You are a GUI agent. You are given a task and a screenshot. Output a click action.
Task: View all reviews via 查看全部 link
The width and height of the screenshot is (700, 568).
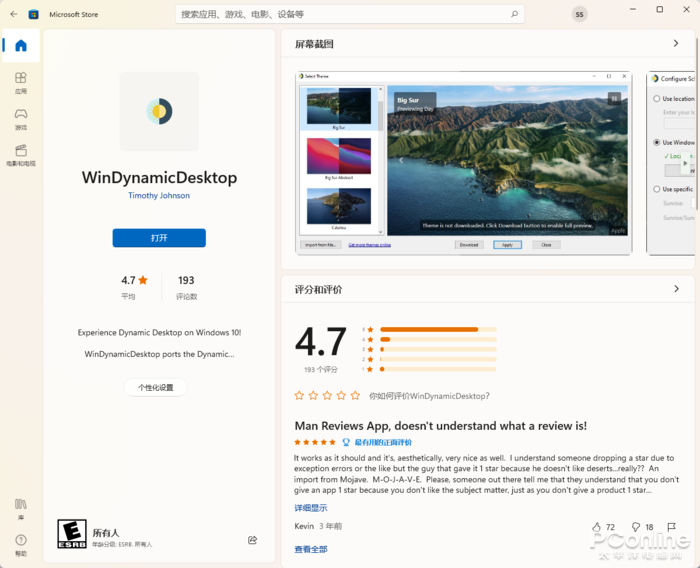pyautogui.click(x=310, y=549)
